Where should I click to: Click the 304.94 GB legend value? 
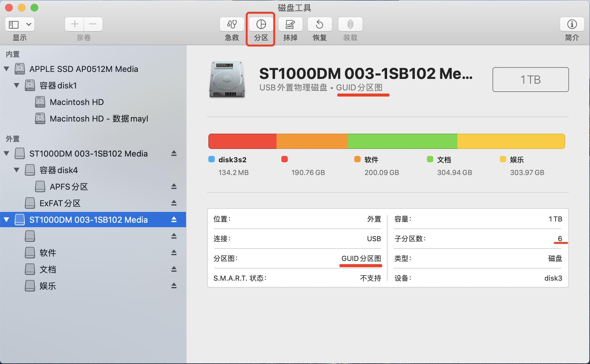[x=455, y=173]
